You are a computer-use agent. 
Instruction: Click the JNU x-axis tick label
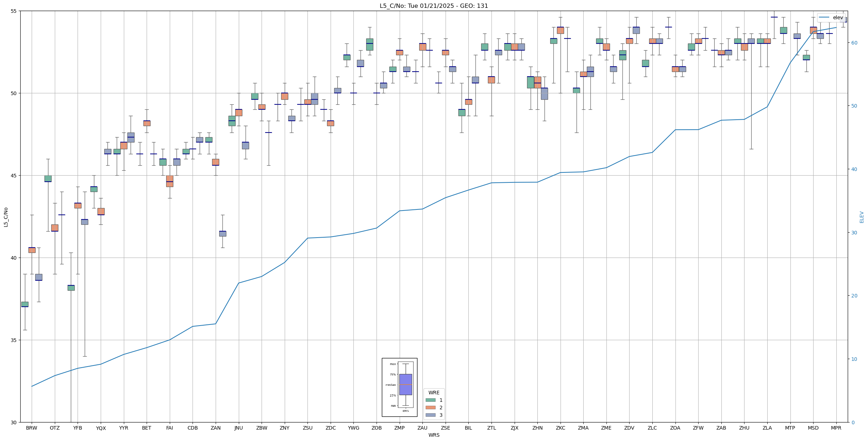238,428
